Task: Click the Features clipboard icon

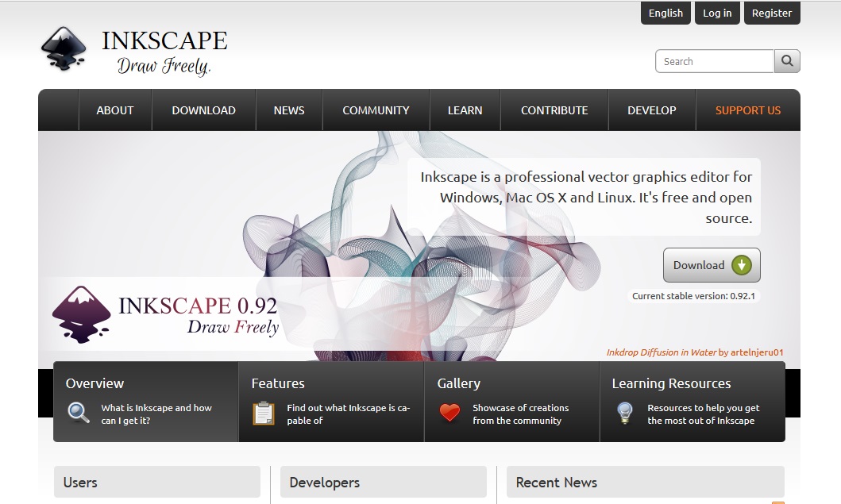Action: click(x=264, y=414)
